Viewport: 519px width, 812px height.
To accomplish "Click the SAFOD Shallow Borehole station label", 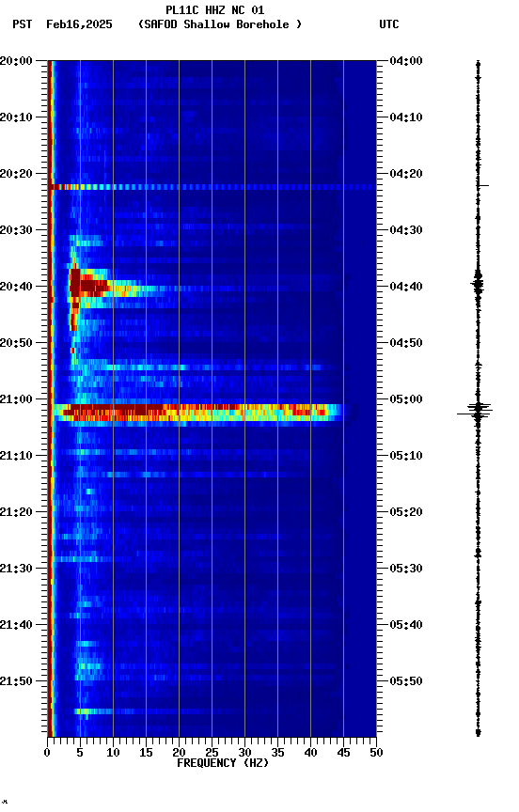I will pos(220,24).
